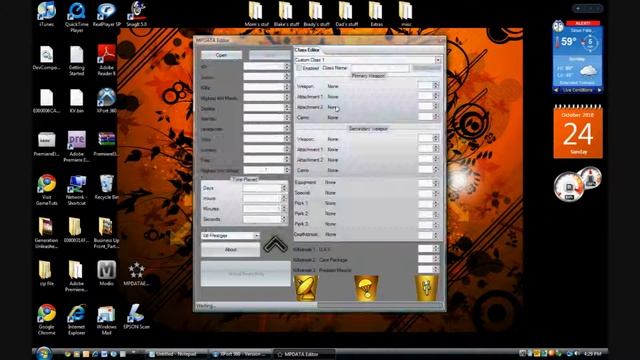
Task: Click the weather gadget showing 59°
Action: 578,58
